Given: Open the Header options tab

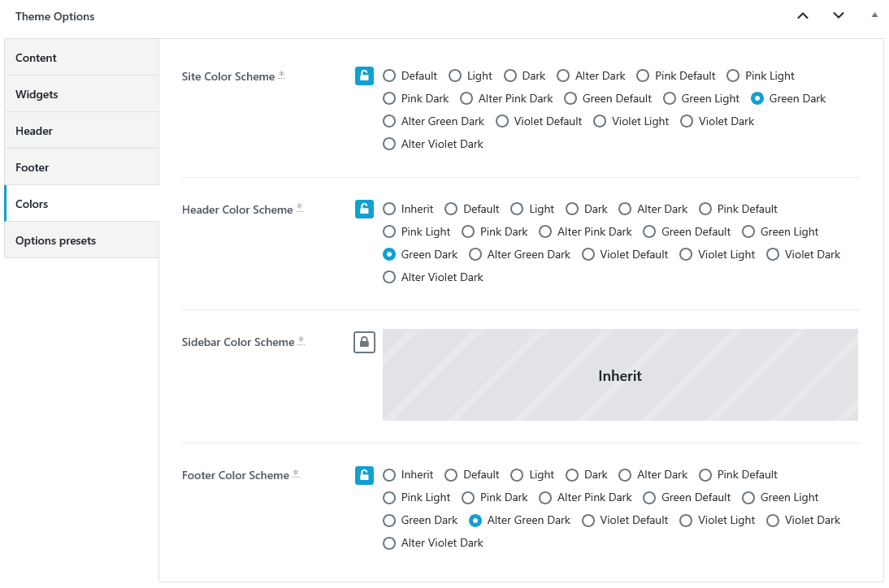Looking at the screenshot, I should [81, 131].
